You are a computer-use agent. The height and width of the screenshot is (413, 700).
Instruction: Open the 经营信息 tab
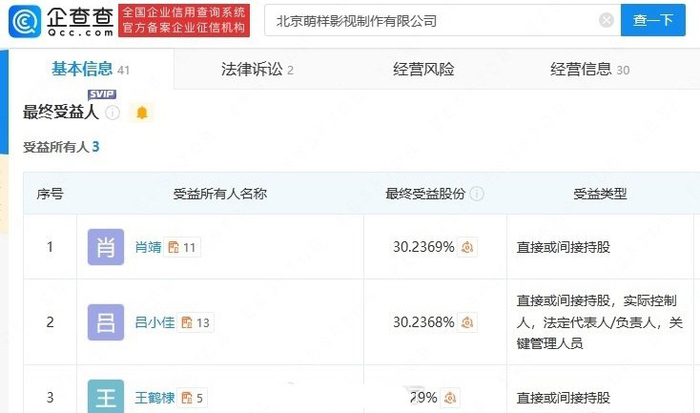[590, 69]
